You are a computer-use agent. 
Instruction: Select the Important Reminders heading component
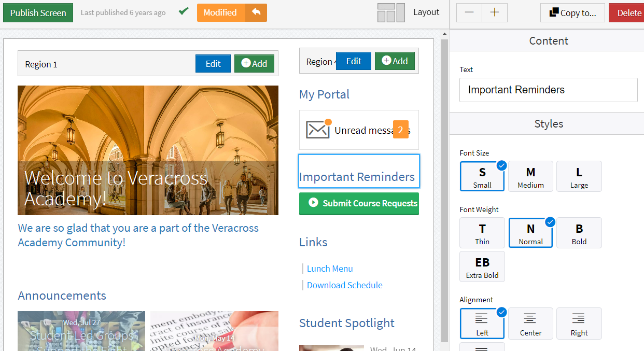359,171
